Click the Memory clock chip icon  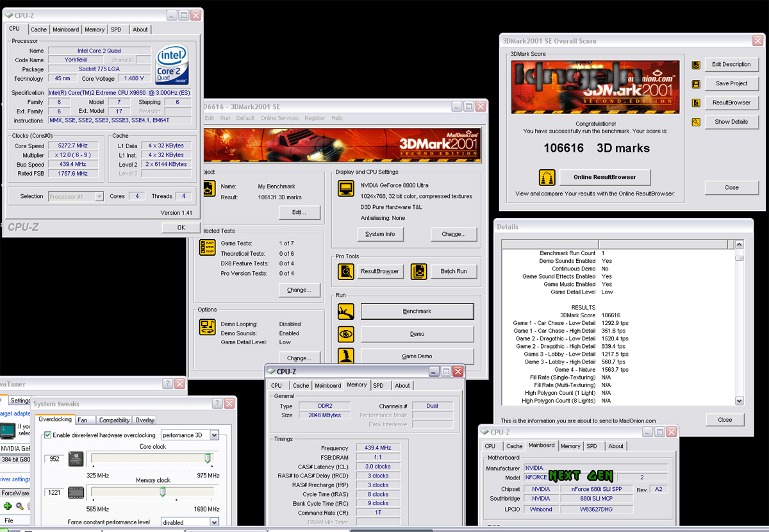point(76,492)
